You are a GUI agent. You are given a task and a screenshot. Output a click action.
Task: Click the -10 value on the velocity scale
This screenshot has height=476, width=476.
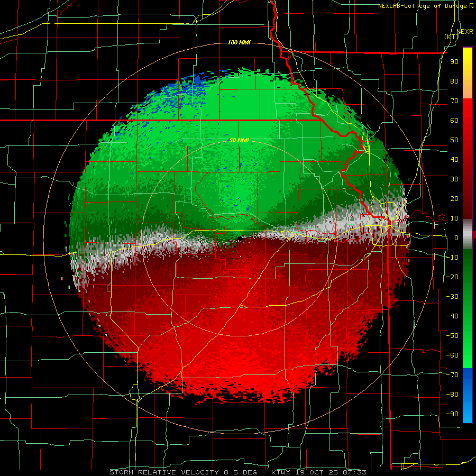pyautogui.click(x=452, y=258)
